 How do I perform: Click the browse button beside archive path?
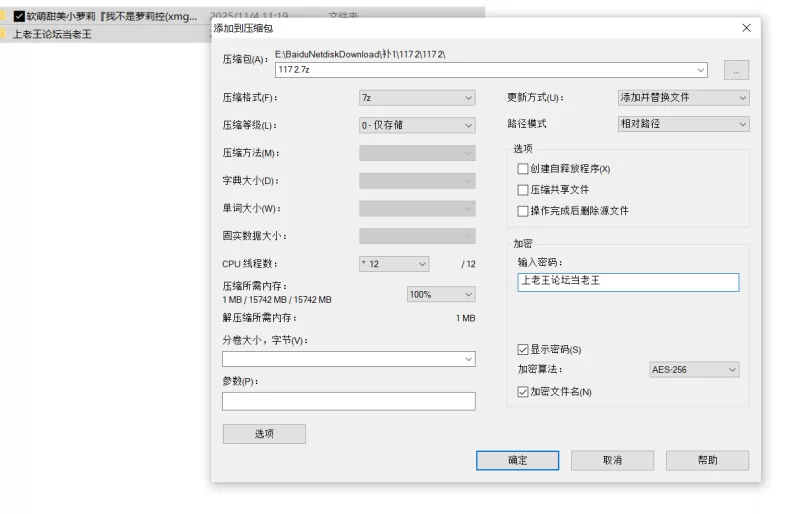pos(736,70)
